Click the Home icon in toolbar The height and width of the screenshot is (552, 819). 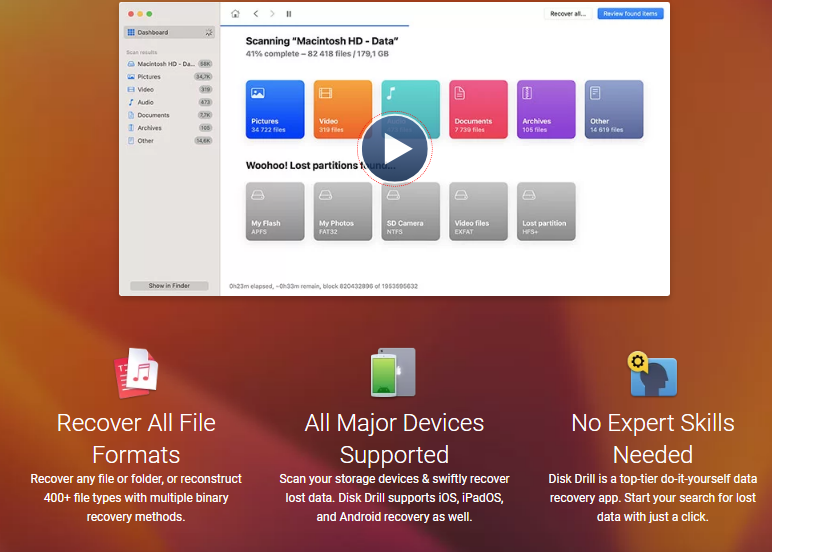[235, 14]
